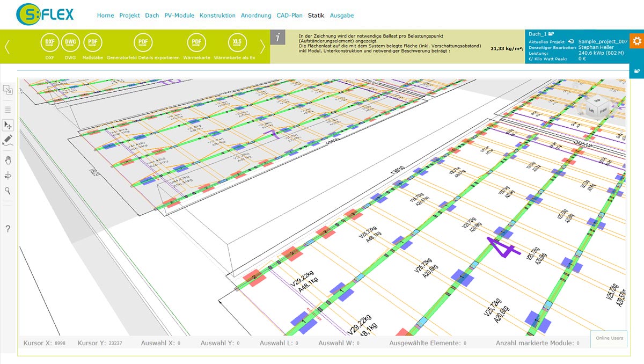Click the info icon beside ballast description
Image resolution: width=644 pixels, height=364 pixels.
click(277, 37)
